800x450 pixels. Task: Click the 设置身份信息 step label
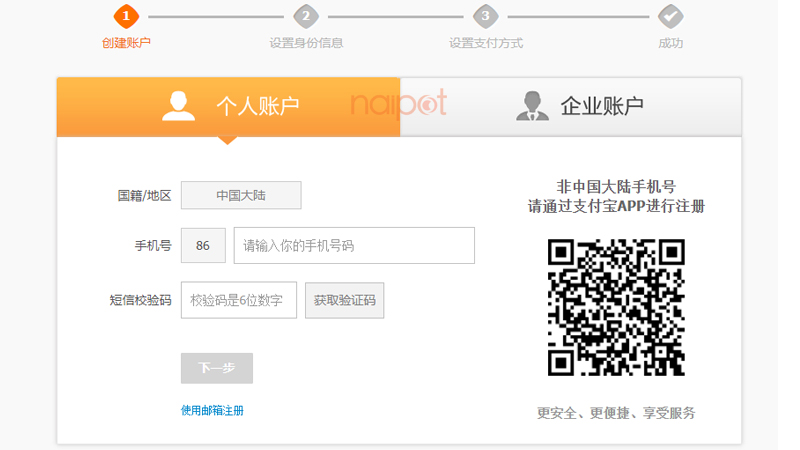[306, 43]
